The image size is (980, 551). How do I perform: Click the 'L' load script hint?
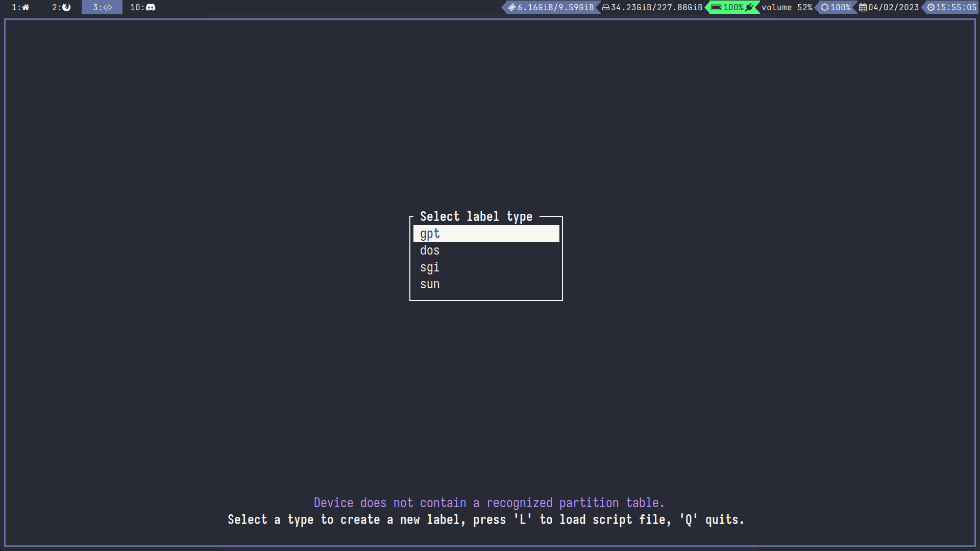point(523,519)
